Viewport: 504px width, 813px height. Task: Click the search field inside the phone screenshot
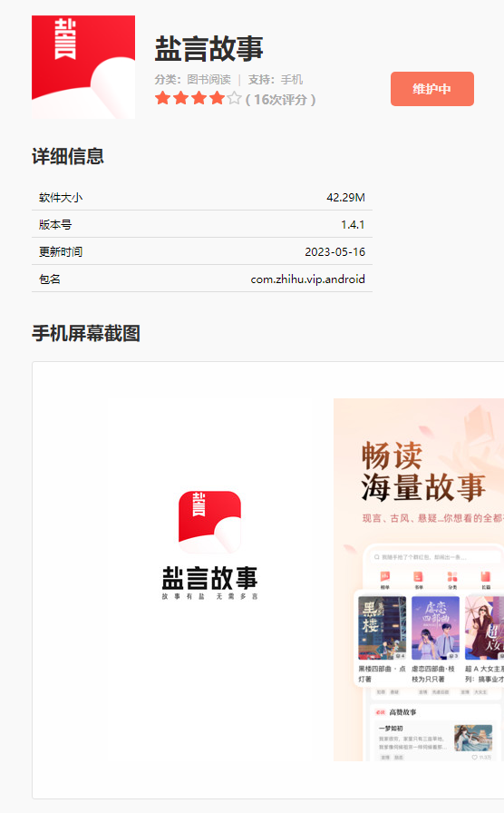(x=435, y=557)
